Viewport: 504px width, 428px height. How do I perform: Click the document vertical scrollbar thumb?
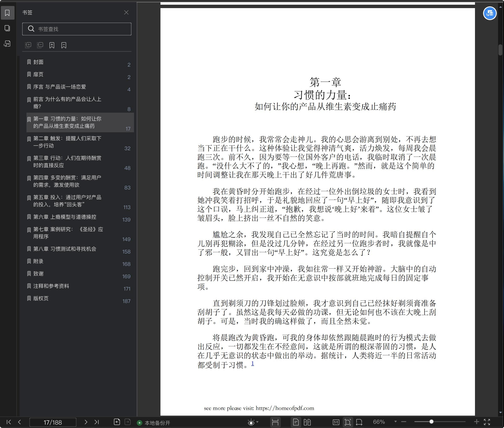[500, 50]
